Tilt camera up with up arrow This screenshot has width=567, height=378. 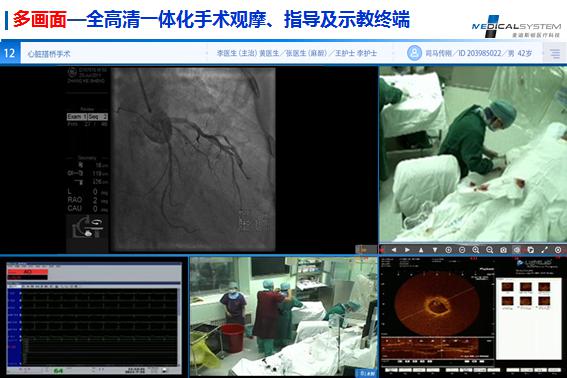[421, 250]
